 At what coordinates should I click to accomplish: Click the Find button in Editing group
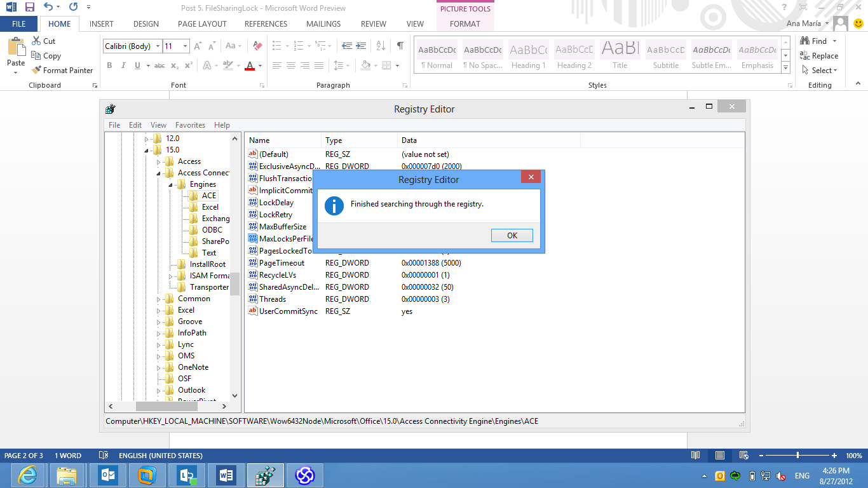814,41
